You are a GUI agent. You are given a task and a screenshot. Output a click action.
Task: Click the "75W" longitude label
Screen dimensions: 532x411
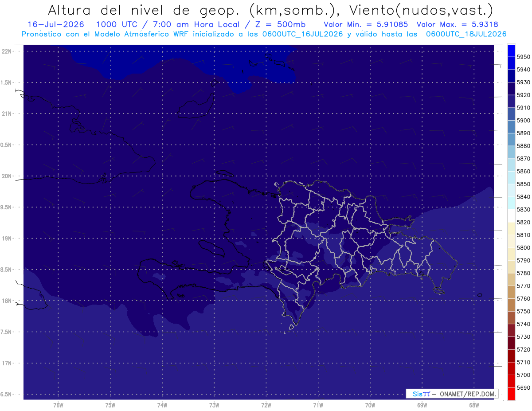[110, 405]
